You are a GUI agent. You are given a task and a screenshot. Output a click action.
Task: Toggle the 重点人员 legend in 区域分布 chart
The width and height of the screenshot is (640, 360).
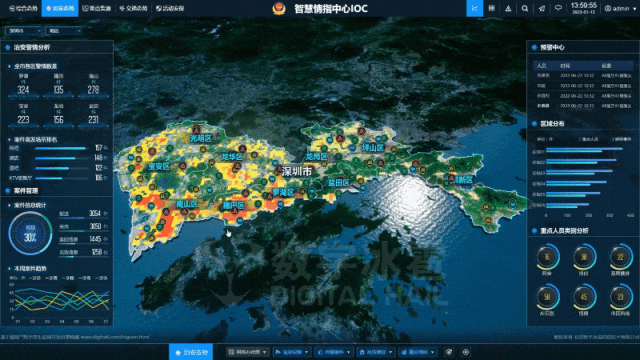pyautogui.click(x=588, y=139)
